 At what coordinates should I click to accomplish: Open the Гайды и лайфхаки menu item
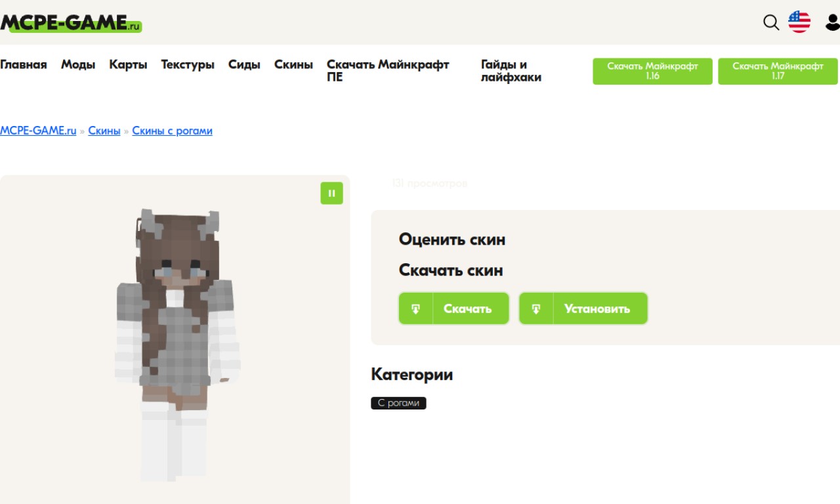pyautogui.click(x=511, y=71)
